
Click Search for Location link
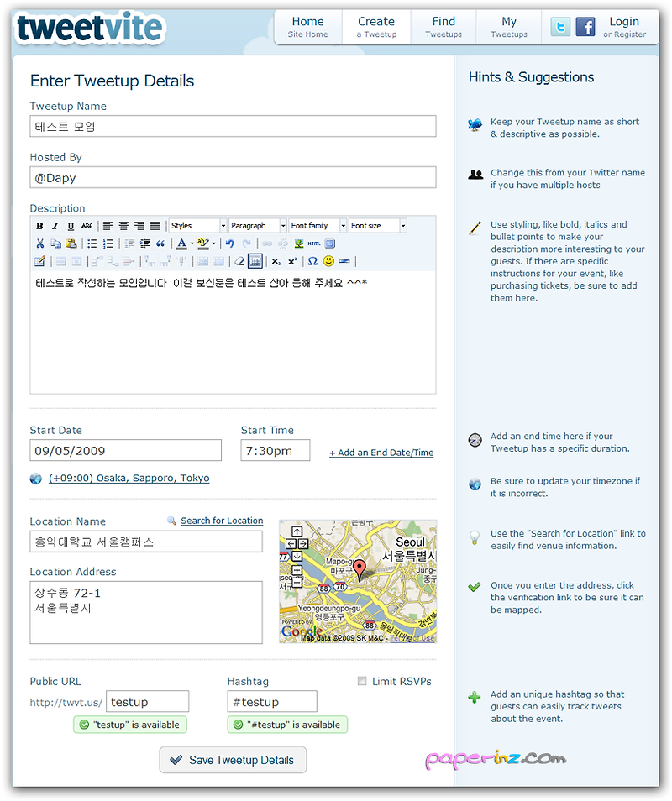[x=222, y=521]
